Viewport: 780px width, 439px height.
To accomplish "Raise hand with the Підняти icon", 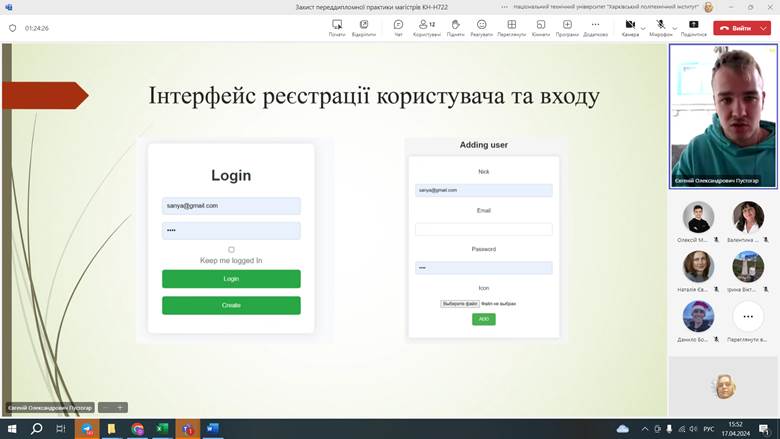I will pos(455,27).
